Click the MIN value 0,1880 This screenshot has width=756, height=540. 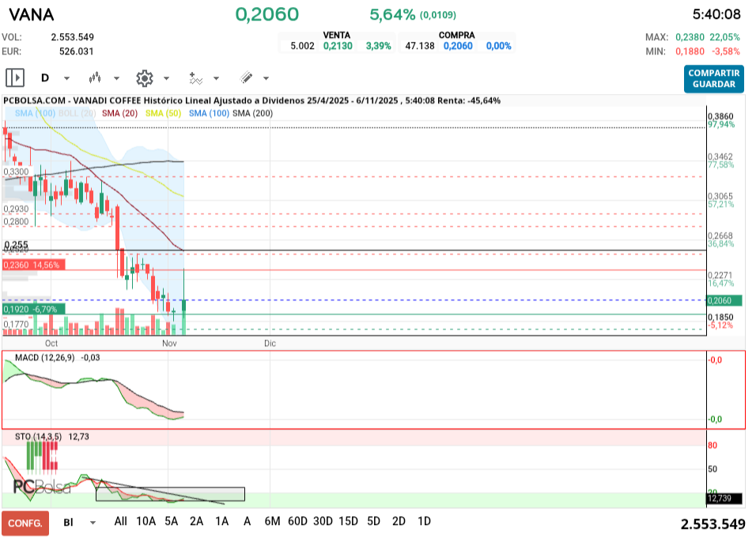pos(690,51)
